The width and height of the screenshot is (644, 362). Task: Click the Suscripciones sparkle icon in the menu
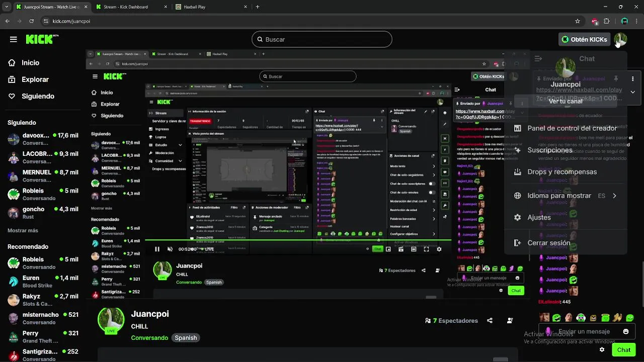pos(517,150)
